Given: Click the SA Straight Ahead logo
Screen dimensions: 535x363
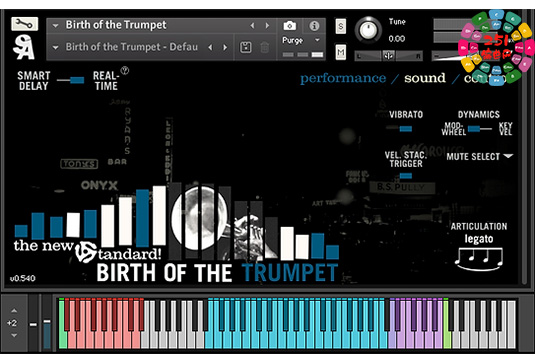Looking at the screenshot, I should coord(24,47).
